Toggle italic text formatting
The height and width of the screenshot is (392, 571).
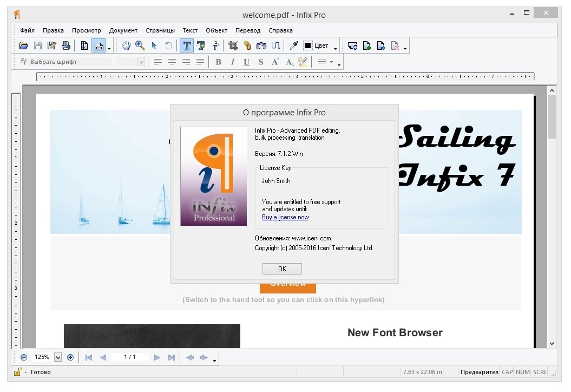[233, 62]
